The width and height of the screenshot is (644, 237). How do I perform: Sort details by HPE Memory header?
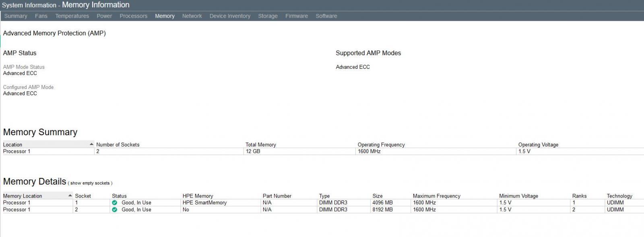tap(198, 196)
